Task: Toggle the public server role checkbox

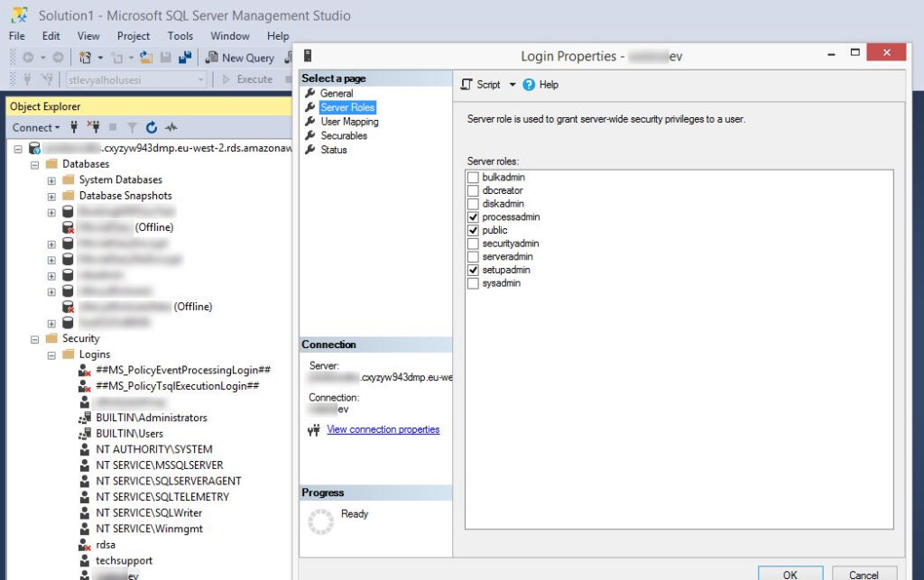Action: 473,230
